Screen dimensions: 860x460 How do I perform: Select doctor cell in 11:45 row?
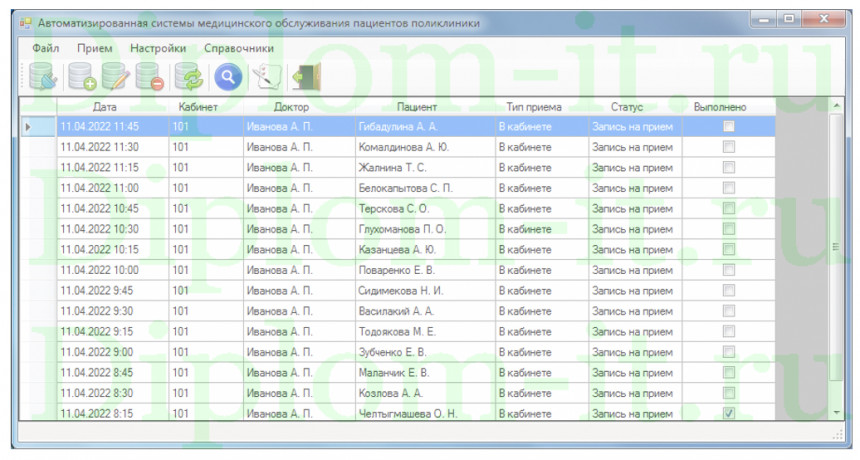(x=299, y=127)
